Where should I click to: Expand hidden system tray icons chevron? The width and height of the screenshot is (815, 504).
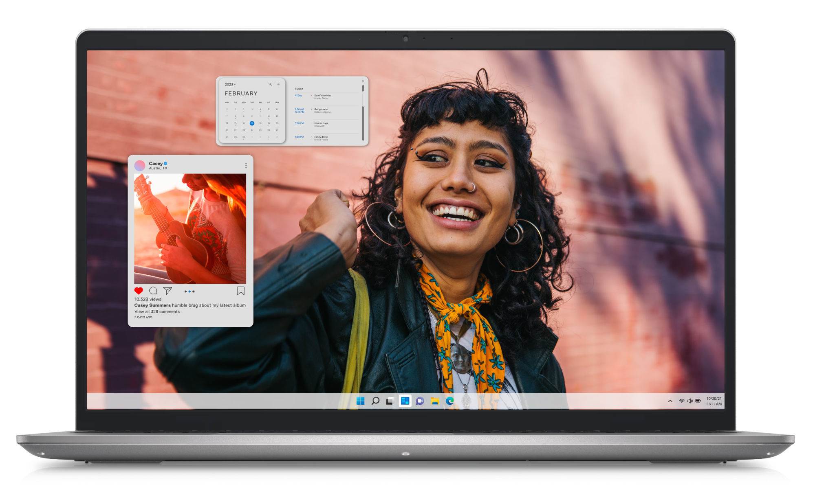click(x=670, y=401)
